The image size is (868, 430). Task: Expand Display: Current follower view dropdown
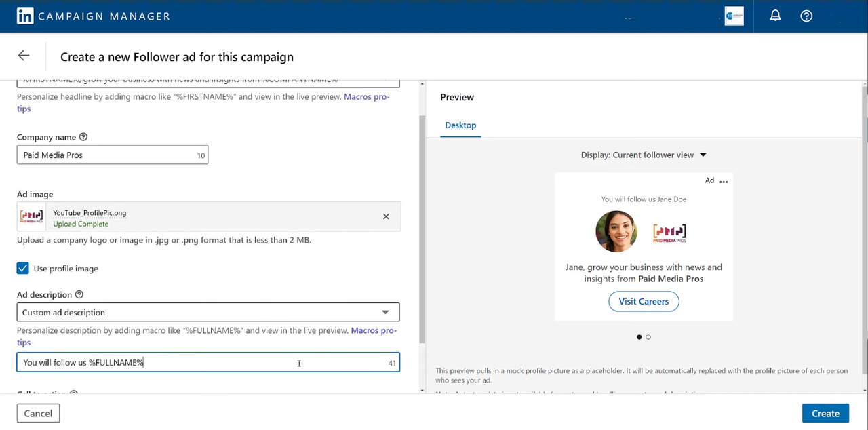click(644, 155)
